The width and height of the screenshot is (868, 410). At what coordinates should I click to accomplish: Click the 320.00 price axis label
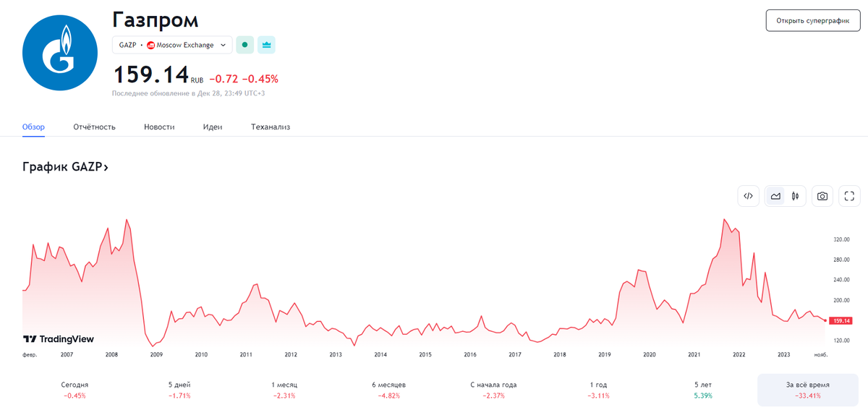[841, 239]
